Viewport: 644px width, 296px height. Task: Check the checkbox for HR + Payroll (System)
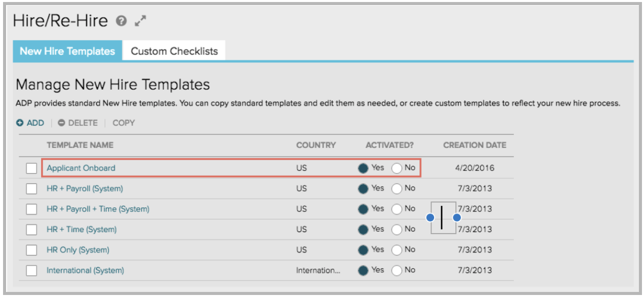31,188
